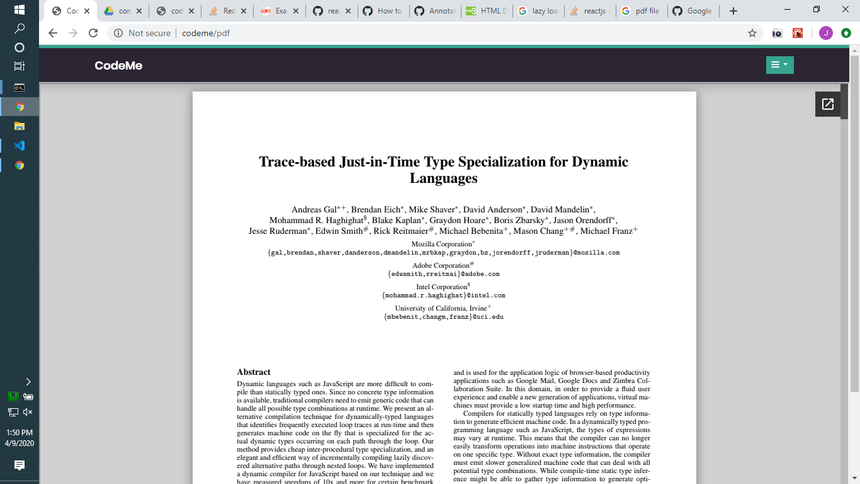Click the CodeMe brand link
The image size is (860, 484).
(118, 66)
